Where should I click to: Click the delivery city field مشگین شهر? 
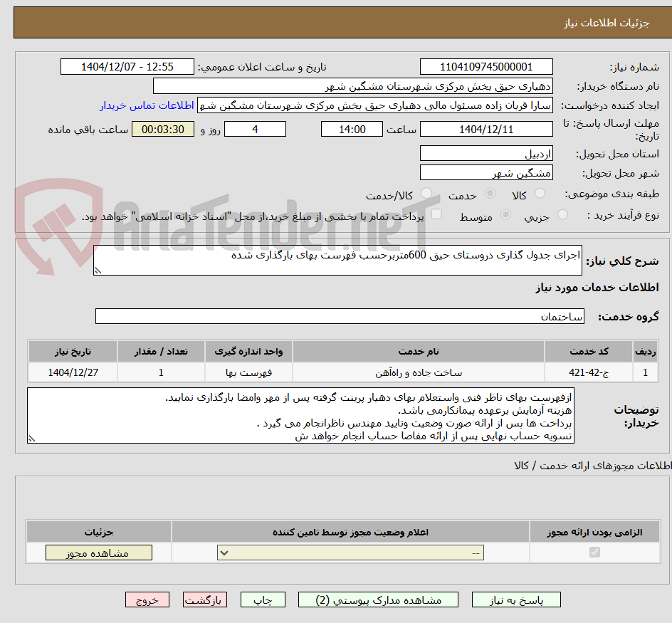[486, 173]
